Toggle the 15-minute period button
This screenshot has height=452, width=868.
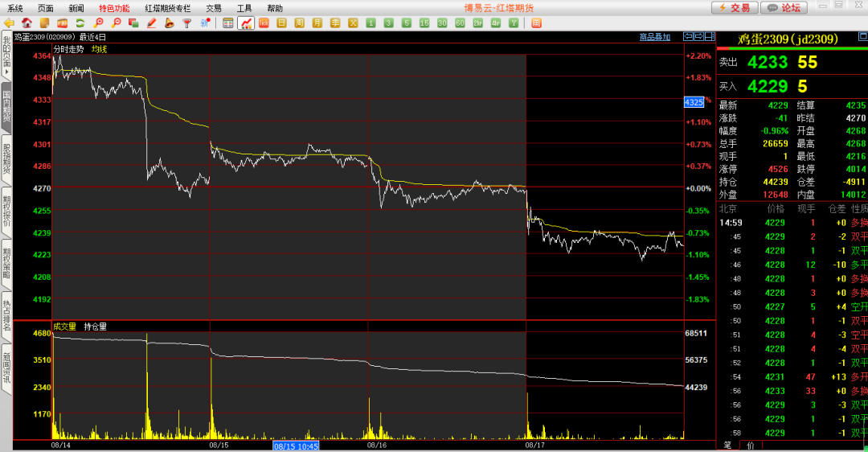[424, 23]
